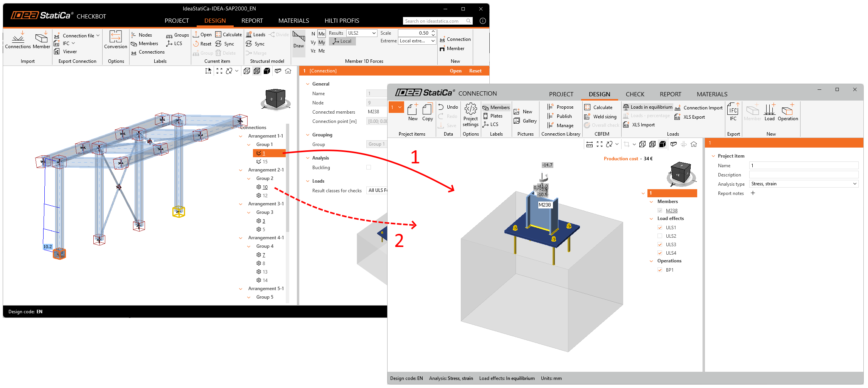
Task: Toggle Plates labels in Connection window
Action: [x=493, y=116]
